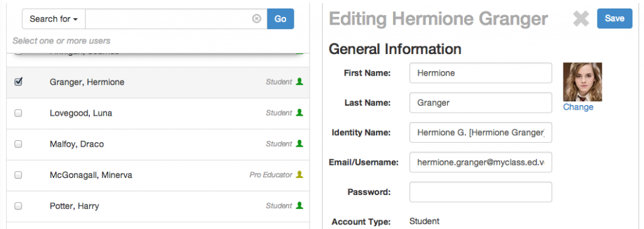Save changes to Hermione Granger
This screenshot has height=229, width=644.
click(x=614, y=18)
